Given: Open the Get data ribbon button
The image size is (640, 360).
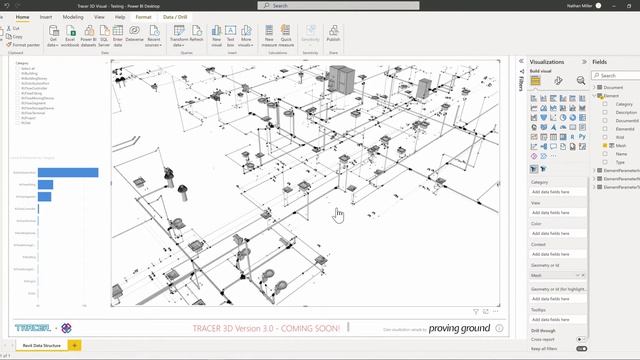Looking at the screenshot, I should coord(53,36).
